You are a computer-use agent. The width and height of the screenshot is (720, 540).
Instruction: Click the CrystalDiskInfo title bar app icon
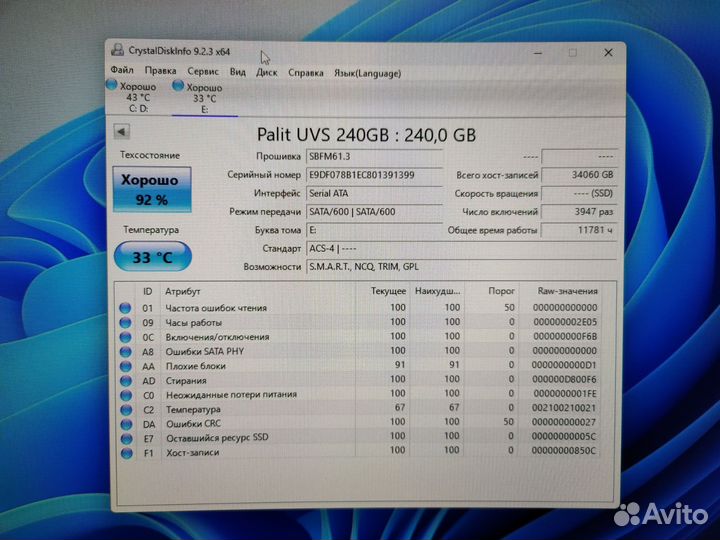tap(118, 50)
